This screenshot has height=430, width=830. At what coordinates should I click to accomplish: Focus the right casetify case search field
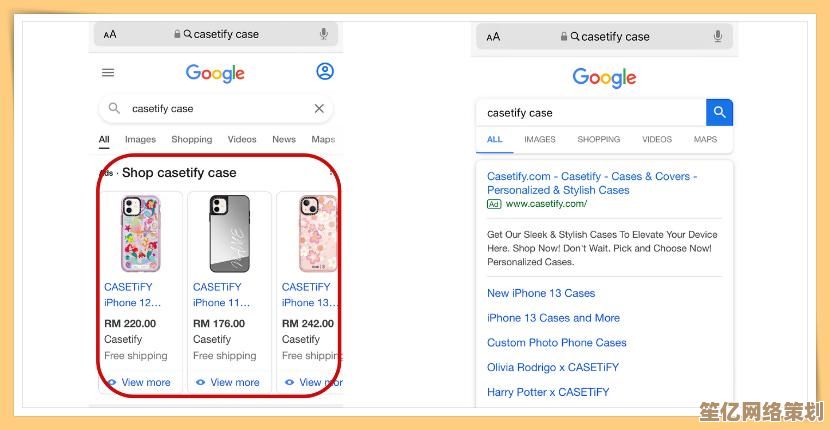click(591, 112)
